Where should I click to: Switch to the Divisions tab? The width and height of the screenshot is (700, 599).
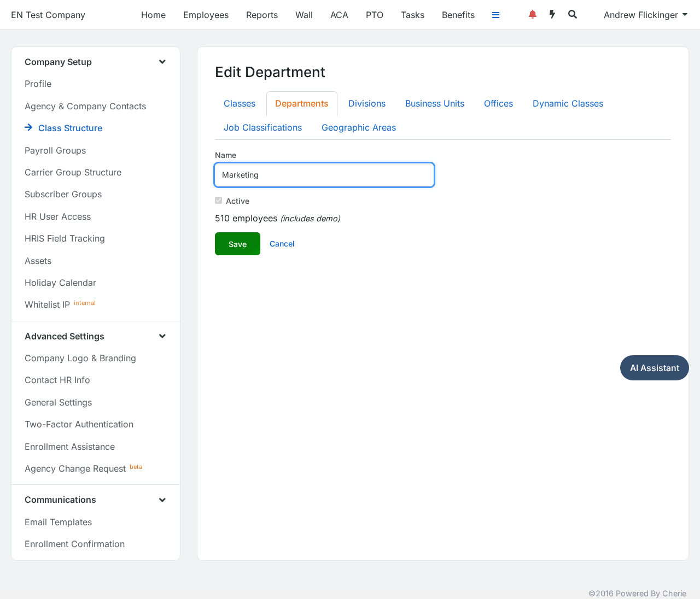coord(367,104)
